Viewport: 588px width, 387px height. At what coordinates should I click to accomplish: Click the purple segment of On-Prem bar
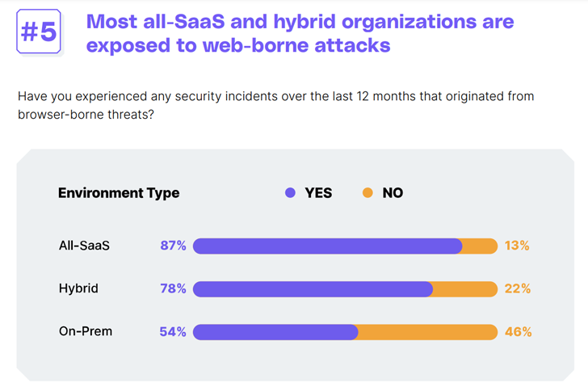point(275,332)
